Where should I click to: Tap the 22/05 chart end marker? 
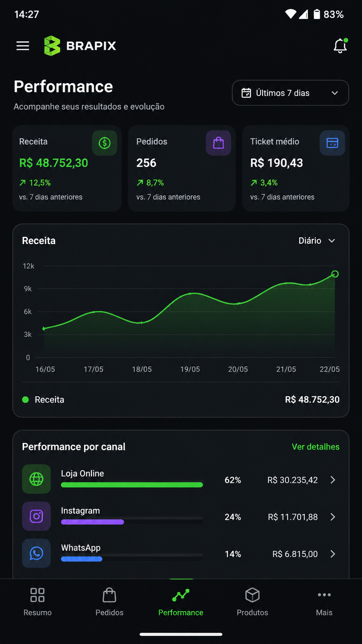pos(335,274)
